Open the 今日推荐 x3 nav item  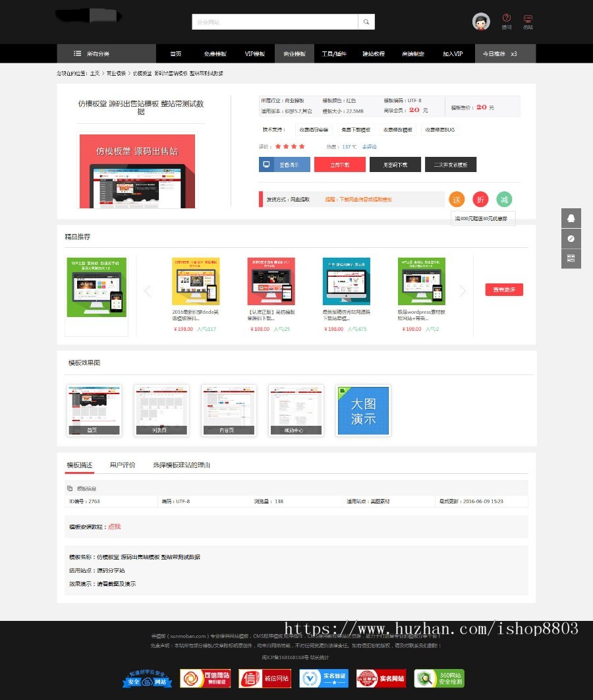pos(505,53)
